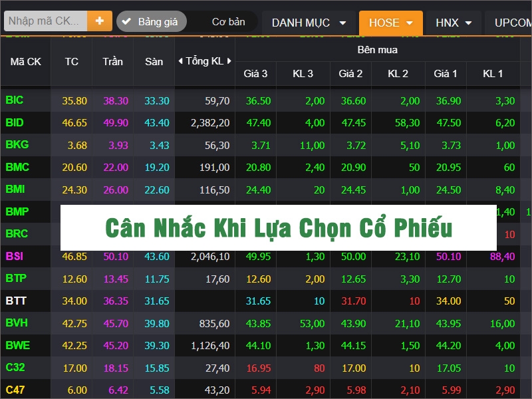This screenshot has height=399, width=532.
Task: Open stock symbol BMI
Action: pyautogui.click(x=15, y=190)
